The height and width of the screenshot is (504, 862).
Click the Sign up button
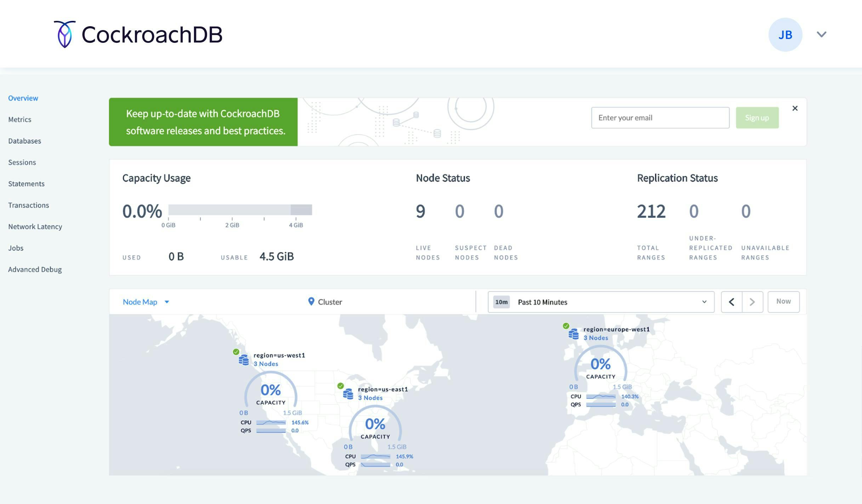point(757,118)
